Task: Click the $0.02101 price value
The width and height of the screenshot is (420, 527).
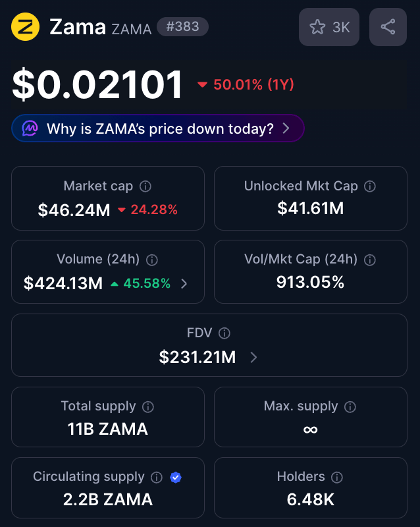Action: [97, 85]
